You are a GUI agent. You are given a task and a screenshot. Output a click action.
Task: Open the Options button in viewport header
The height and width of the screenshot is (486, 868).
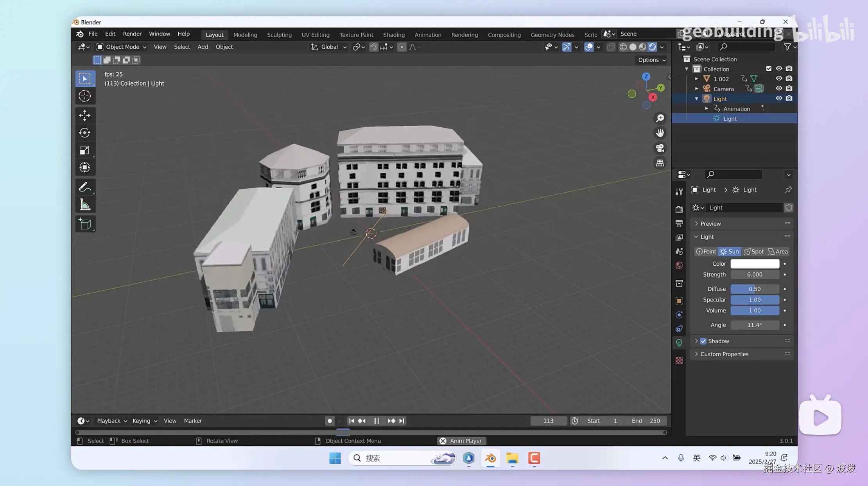[x=651, y=60]
